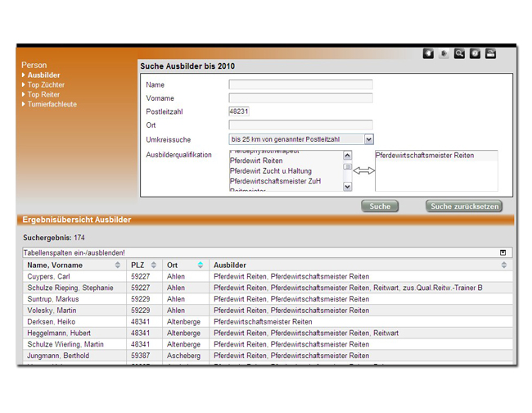This screenshot has width=532, height=413.
Task: Click the back navigation arrow icon
Action: (x=428, y=54)
